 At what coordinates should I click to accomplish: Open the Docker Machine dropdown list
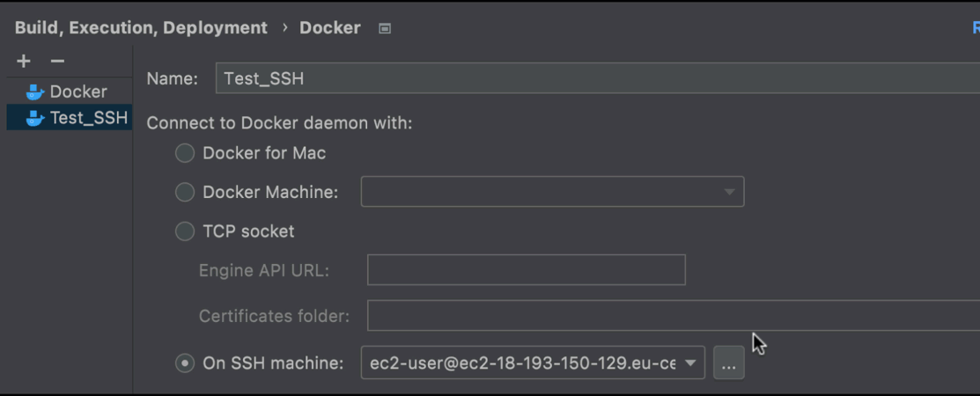coord(552,192)
